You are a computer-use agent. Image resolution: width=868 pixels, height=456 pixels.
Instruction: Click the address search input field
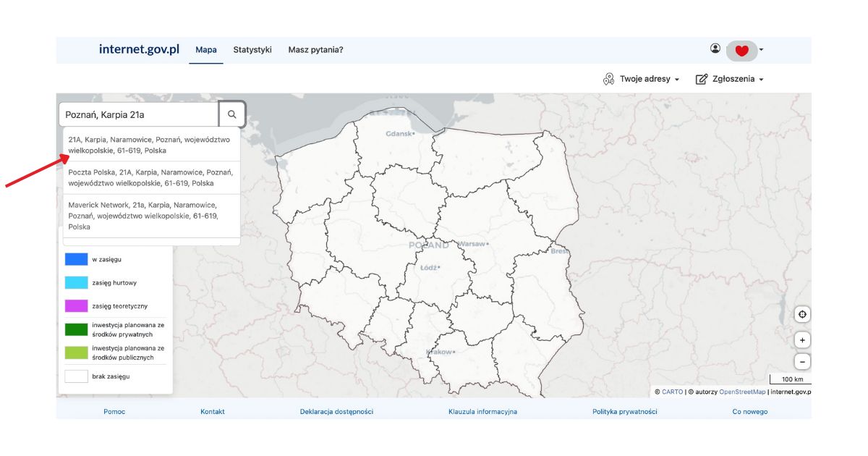click(x=139, y=114)
